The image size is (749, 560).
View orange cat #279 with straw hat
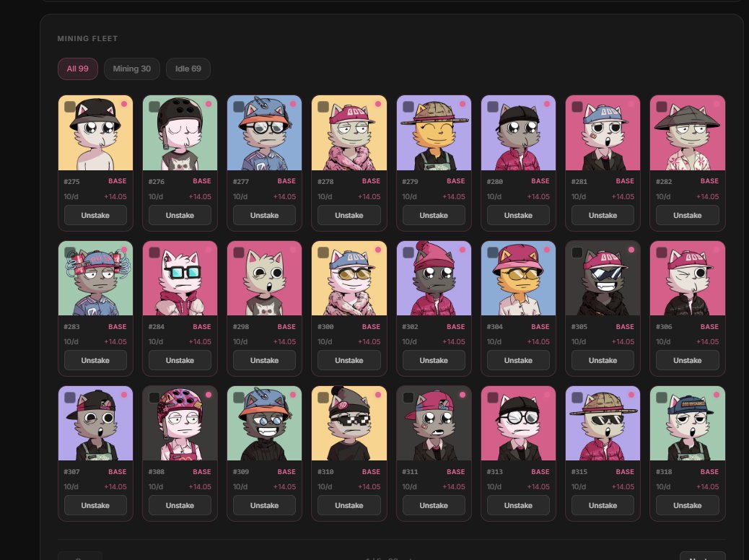point(434,133)
